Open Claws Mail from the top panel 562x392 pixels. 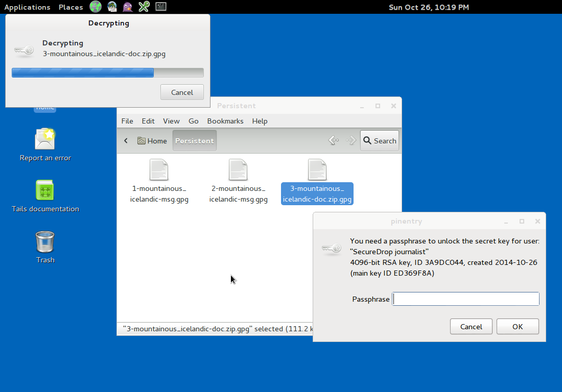click(x=112, y=7)
